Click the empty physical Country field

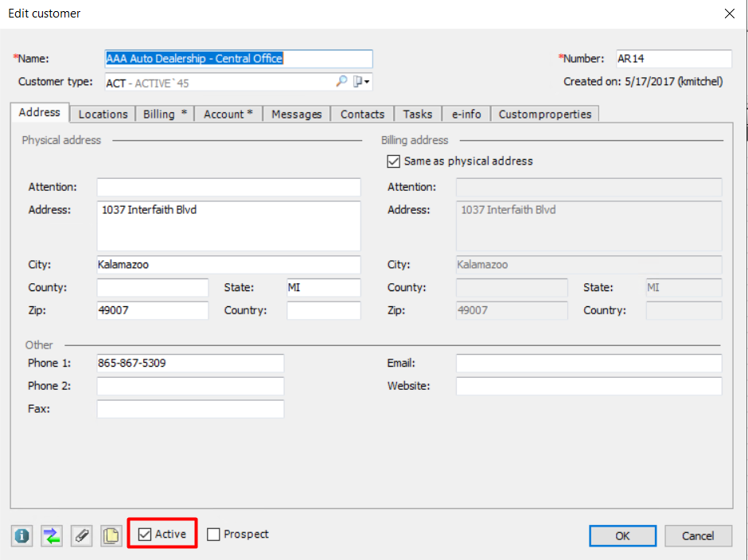pyautogui.click(x=323, y=310)
